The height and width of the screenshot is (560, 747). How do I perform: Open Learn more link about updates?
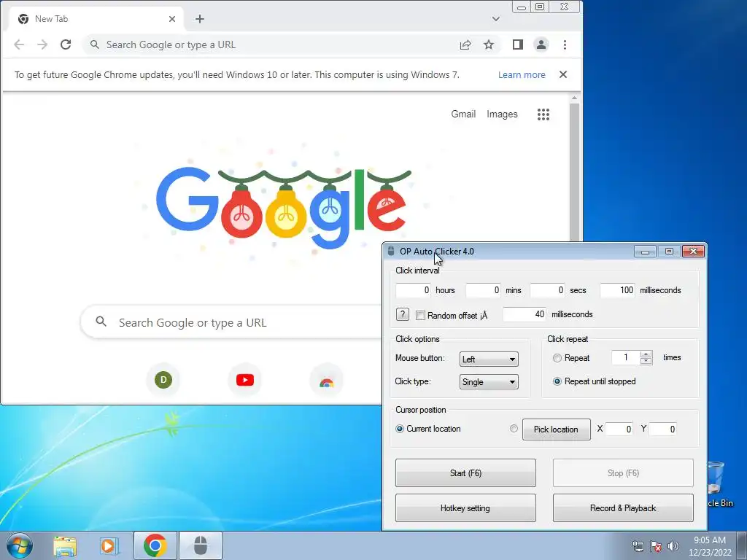click(x=522, y=75)
